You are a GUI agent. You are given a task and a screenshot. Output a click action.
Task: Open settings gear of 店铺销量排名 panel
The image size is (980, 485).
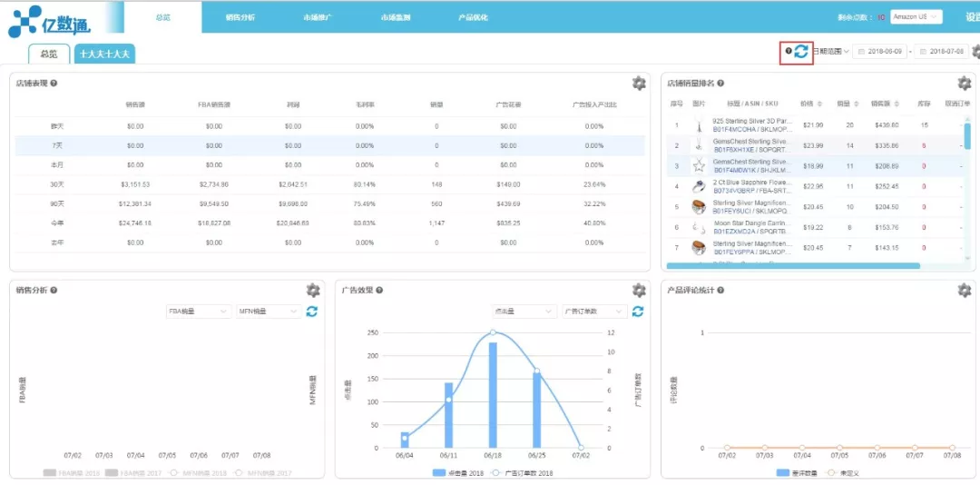click(964, 84)
